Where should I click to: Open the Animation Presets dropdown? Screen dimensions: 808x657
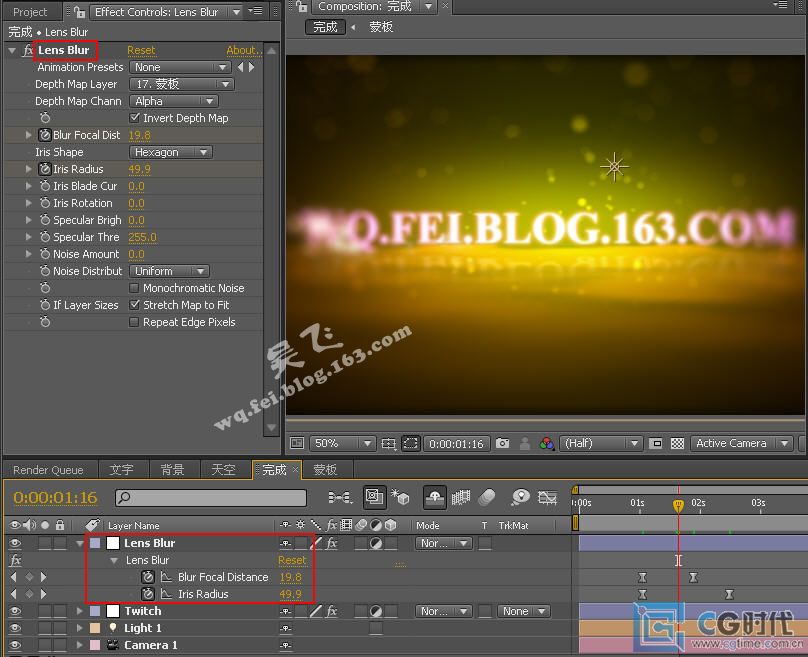[180, 67]
